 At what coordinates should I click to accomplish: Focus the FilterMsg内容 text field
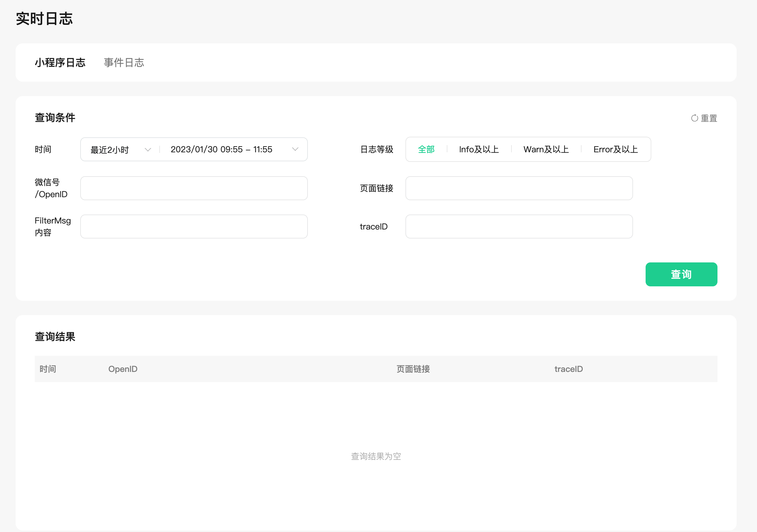pos(194,226)
